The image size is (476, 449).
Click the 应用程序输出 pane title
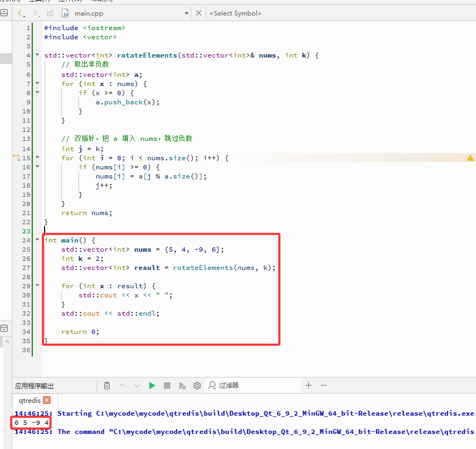[34, 386]
